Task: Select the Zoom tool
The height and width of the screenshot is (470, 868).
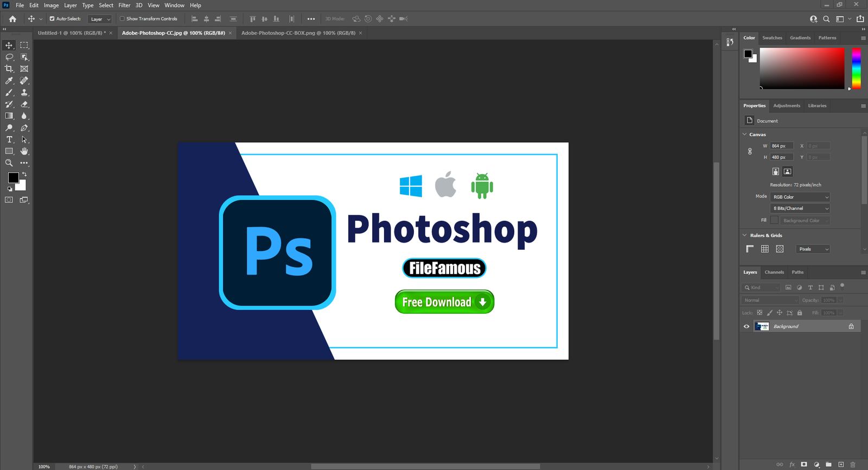Action: [9, 163]
